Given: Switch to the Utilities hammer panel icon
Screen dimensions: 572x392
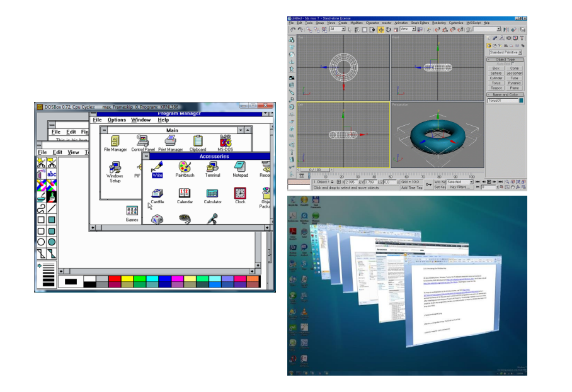Looking at the screenshot, I should pyautogui.click(x=522, y=38).
